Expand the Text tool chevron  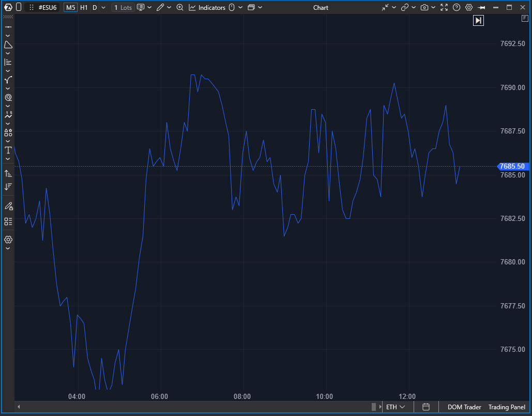click(8, 159)
